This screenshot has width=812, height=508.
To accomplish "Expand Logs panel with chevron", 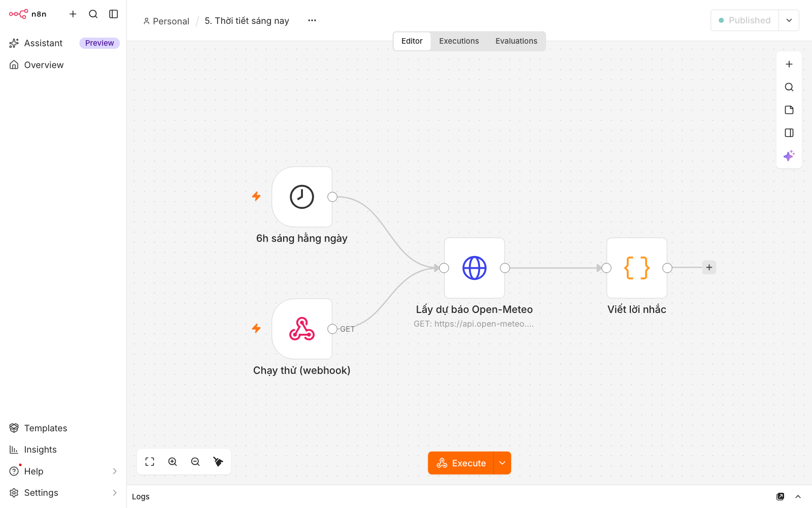I will 798,497.
